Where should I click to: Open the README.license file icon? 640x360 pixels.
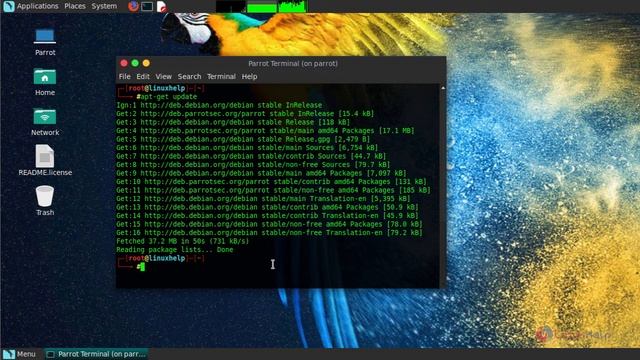45,160
